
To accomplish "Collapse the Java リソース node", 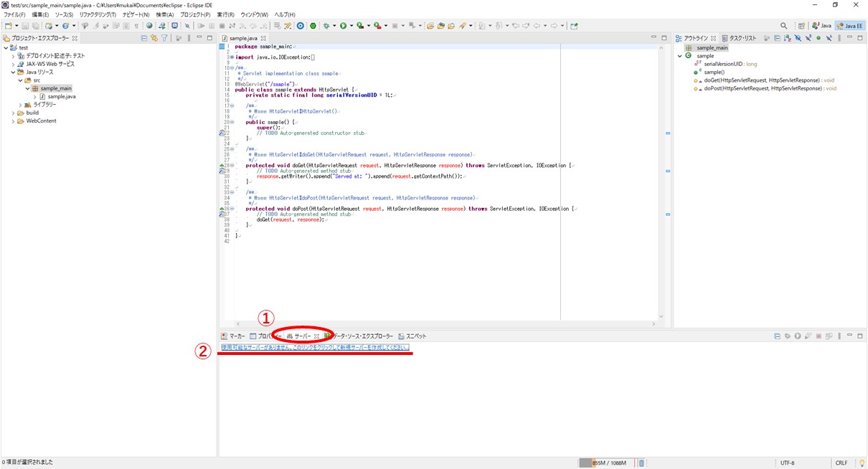I will (14, 72).
